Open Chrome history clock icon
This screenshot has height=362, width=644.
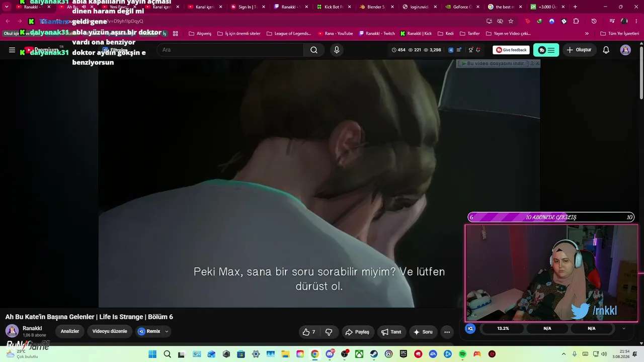pos(594,21)
